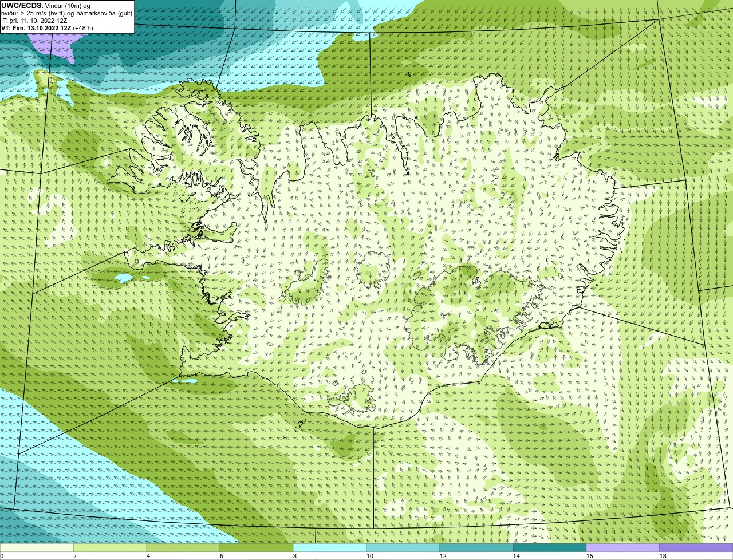The image size is (733, 560).
Task: Select the lavender 16–18 m/s legend swatch
Action: 623,548
